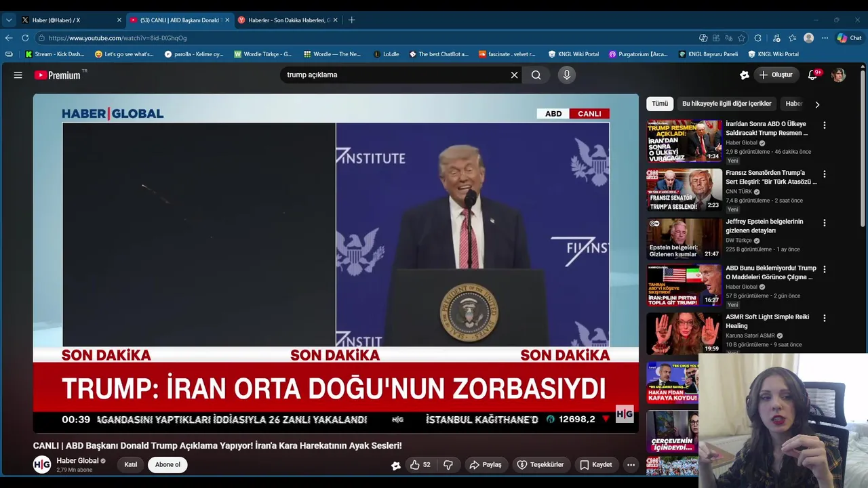868x488 pixels.
Task: Select the CANLI ABD Başkanı Donald tab
Action: tap(179, 20)
